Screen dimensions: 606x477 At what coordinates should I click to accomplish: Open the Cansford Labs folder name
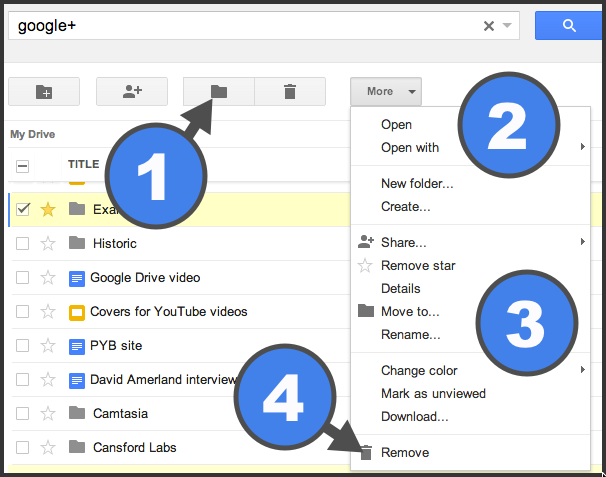(x=134, y=448)
